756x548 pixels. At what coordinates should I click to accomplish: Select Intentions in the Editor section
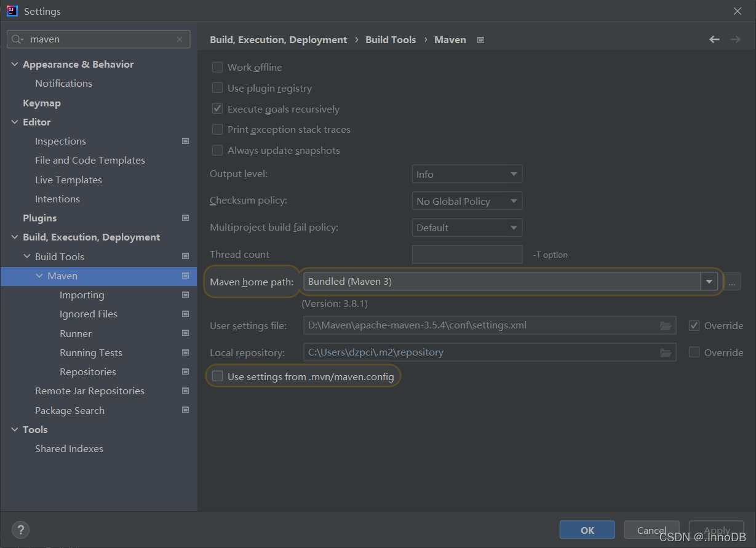coord(57,199)
